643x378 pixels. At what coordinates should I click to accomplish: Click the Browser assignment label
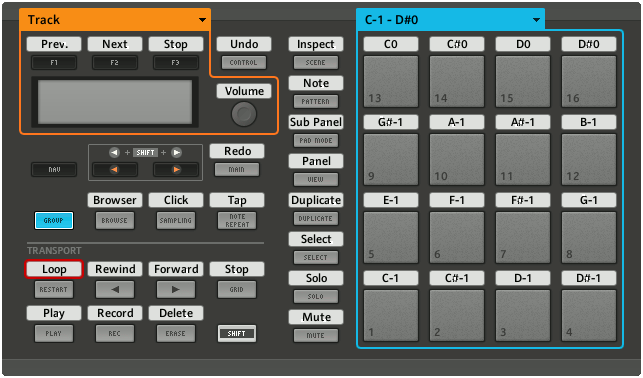(x=115, y=200)
